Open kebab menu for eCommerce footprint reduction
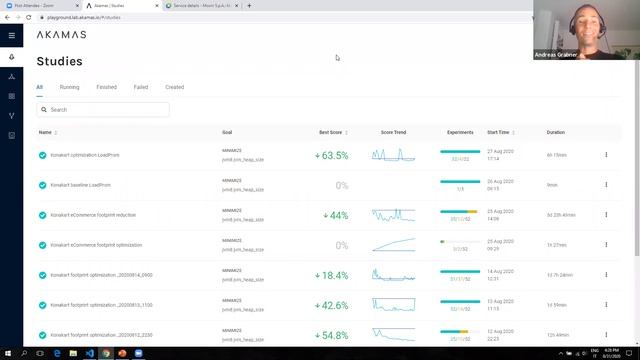 pos(606,215)
